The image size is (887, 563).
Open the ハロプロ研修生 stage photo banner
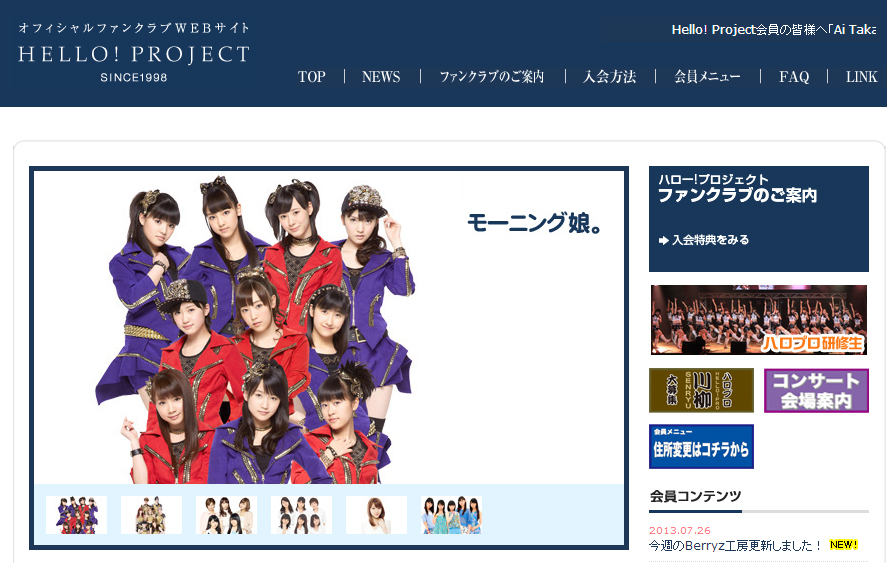point(758,320)
